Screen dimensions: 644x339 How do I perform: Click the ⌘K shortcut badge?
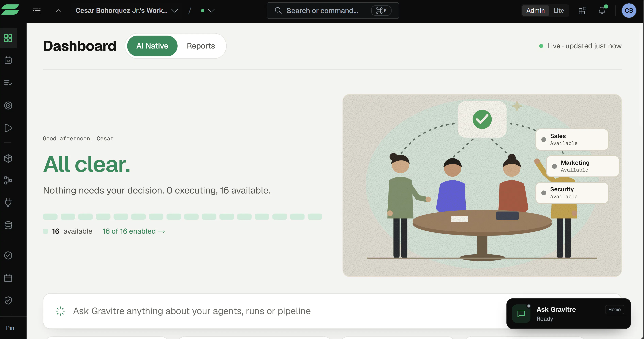coord(381,11)
